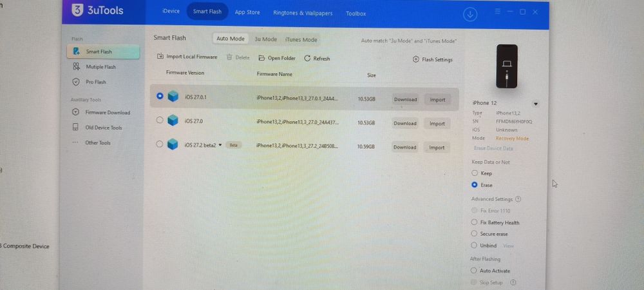This screenshot has width=644, height=290.
Task: Enable Secure erase option
Action: tap(473, 234)
